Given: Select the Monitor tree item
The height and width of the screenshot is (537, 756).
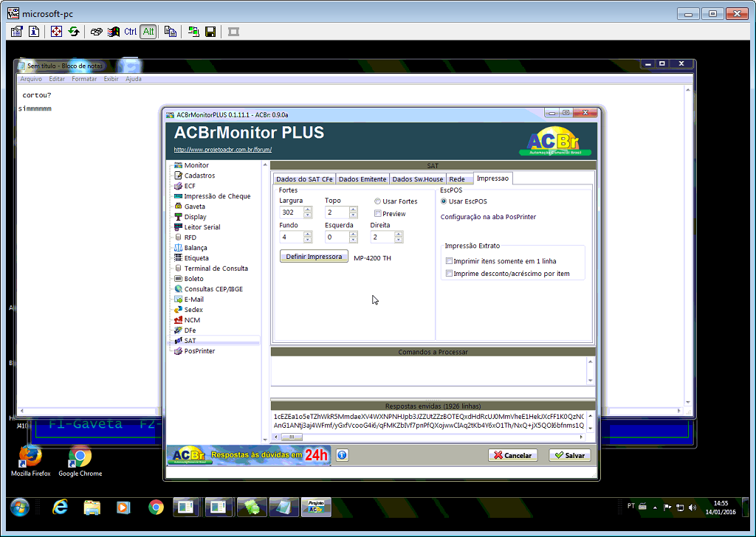Looking at the screenshot, I should (x=196, y=165).
